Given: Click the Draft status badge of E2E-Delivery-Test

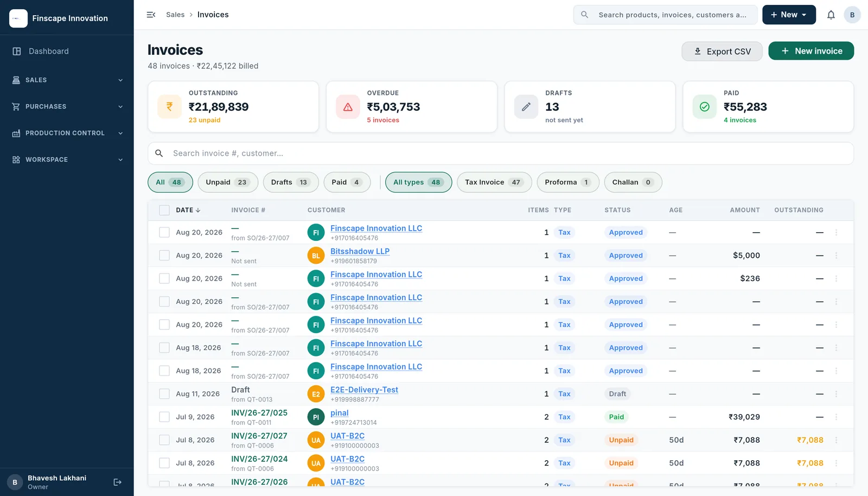Looking at the screenshot, I should tap(617, 394).
